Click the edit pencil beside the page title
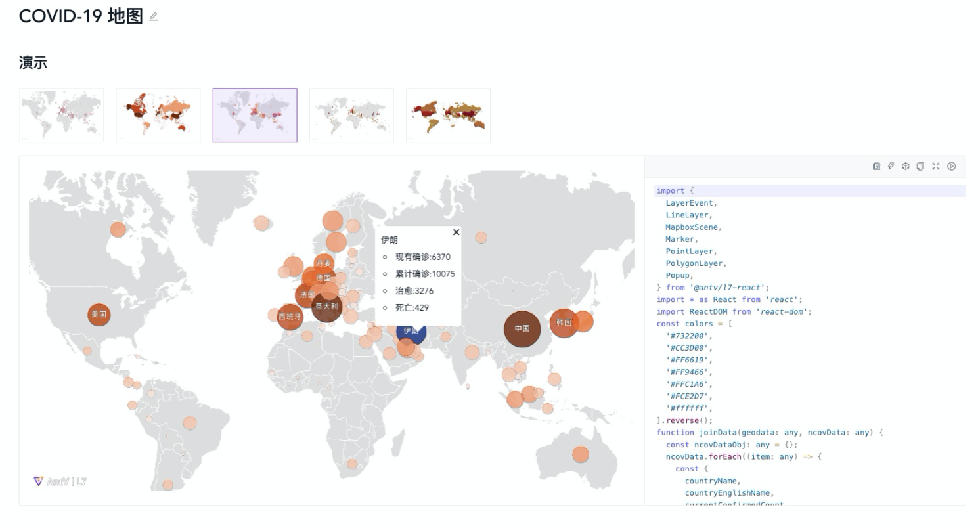Image resolution: width=980 pixels, height=524 pixels. [x=154, y=16]
